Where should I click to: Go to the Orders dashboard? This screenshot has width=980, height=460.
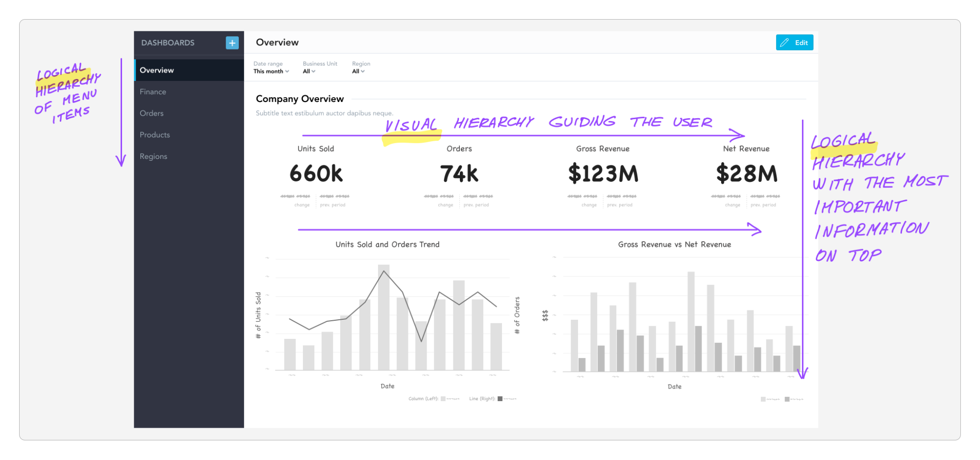(151, 113)
